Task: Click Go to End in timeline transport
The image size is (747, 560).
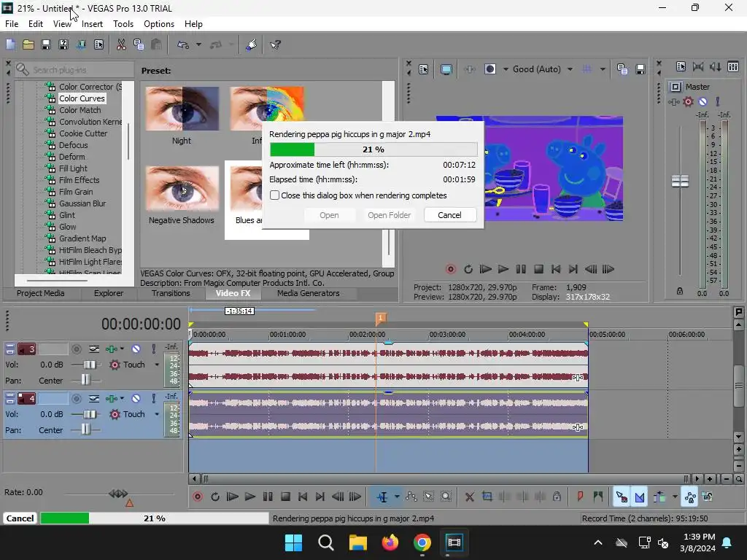Action: 320,497
